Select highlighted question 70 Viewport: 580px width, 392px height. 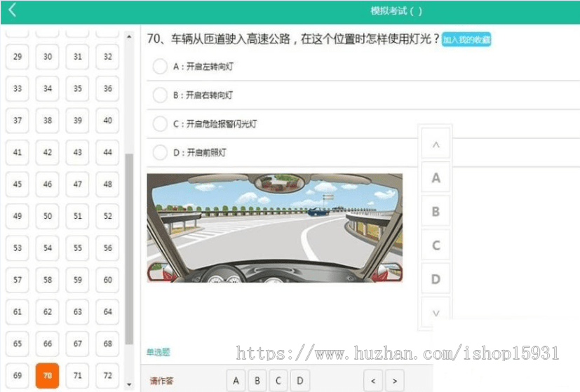48,375
